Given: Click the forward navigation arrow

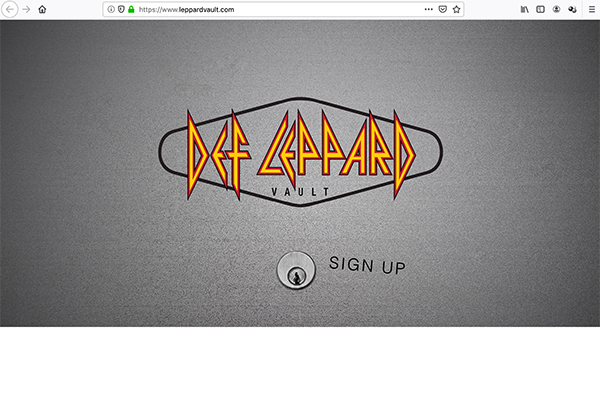Looking at the screenshot, I should pyautogui.click(x=26, y=10).
